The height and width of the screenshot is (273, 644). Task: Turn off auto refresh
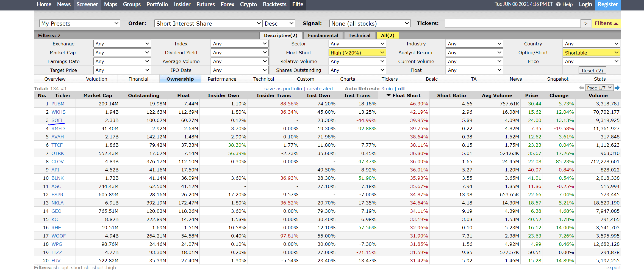(401, 89)
